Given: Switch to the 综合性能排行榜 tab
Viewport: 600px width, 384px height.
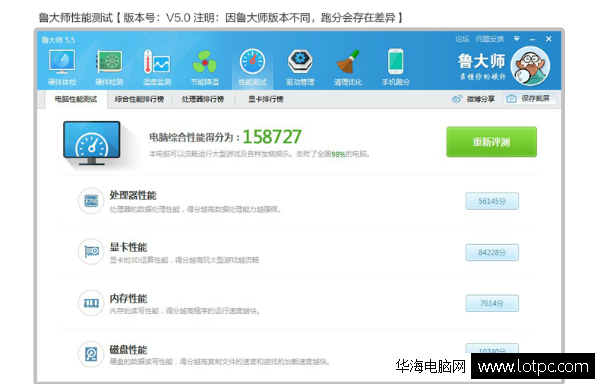Looking at the screenshot, I should (139, 99).
